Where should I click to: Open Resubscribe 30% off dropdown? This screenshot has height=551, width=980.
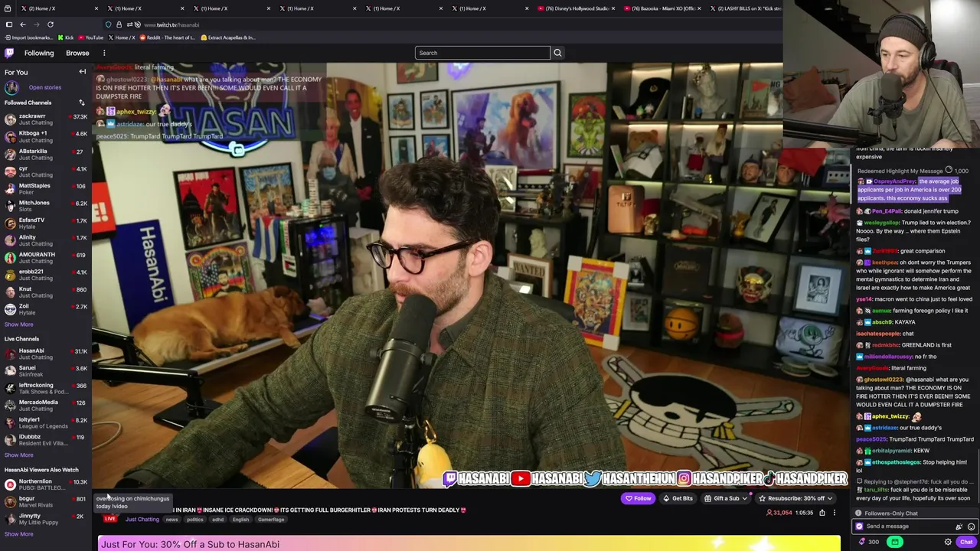click(x=795, y=498)
